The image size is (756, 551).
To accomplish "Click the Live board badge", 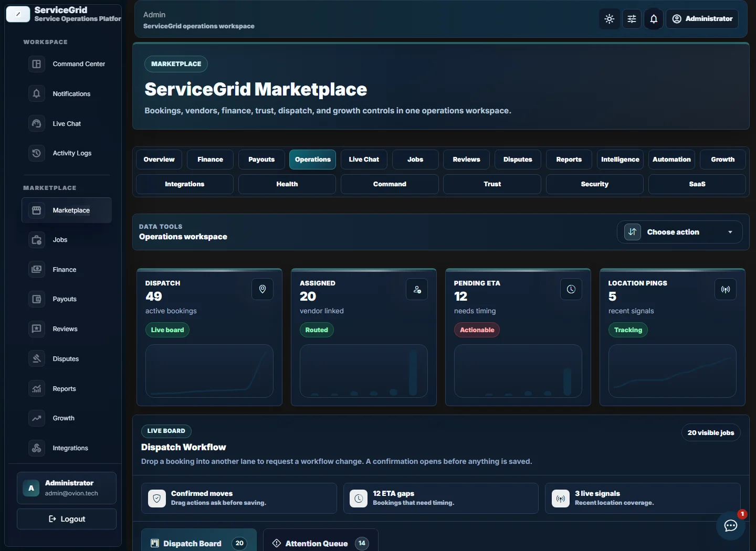I will tap(167, 330).
